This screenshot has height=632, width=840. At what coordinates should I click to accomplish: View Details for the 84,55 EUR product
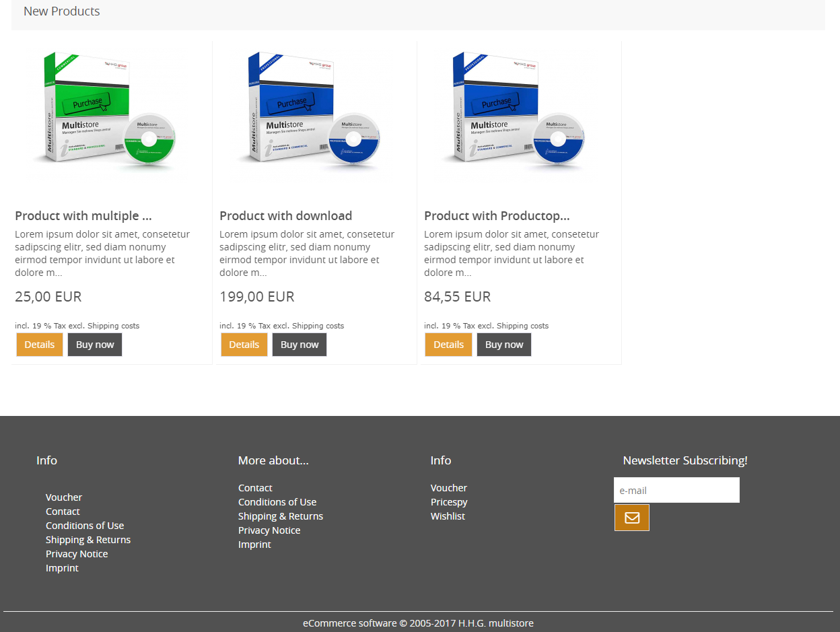pyautogui.click(x=448, y=345)
